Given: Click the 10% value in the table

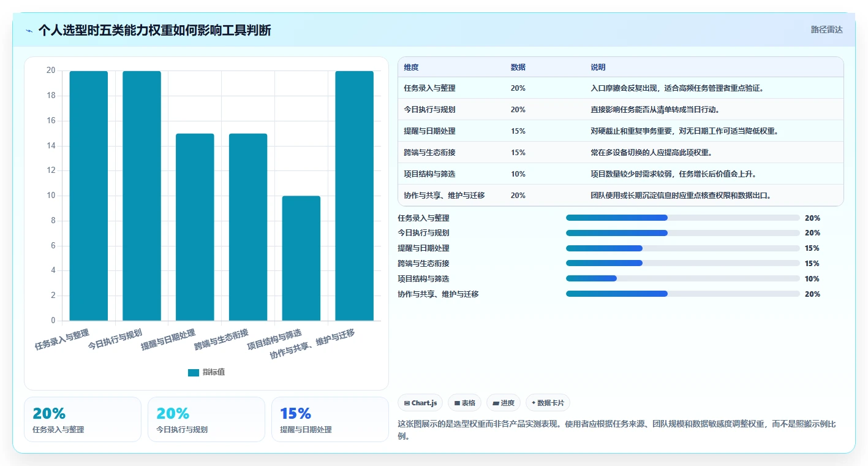Looking at the screenshot, I should (518, 174).
